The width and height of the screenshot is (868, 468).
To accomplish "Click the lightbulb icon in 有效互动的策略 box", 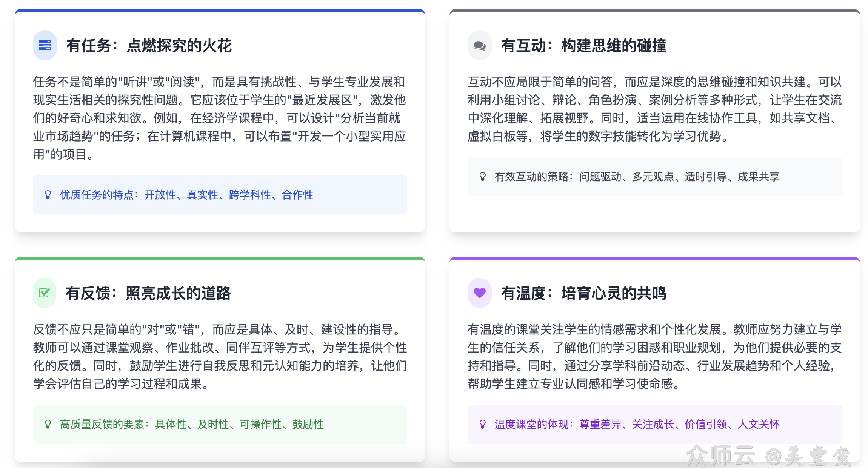I will pyautogui.click(x=483, y=176).
